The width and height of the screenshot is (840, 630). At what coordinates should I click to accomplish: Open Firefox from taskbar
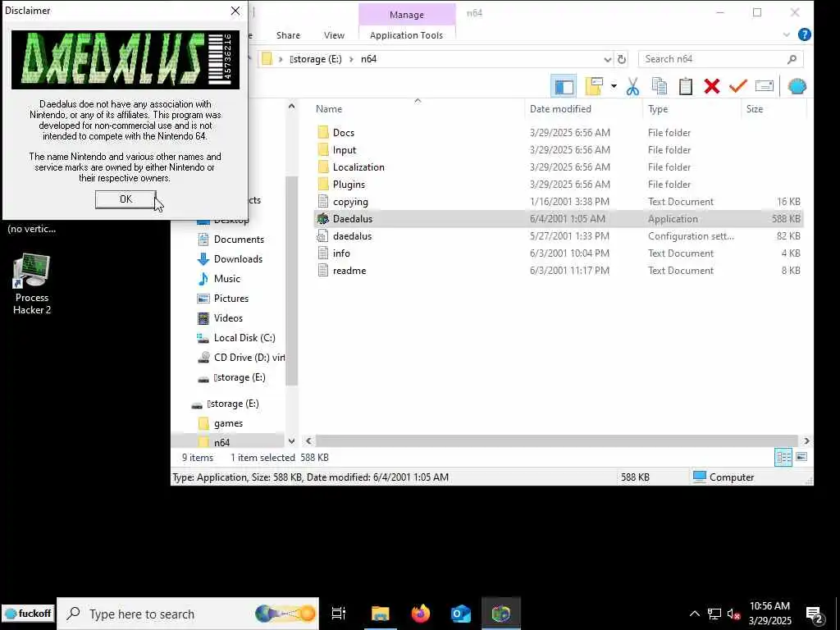pos(421,614)
